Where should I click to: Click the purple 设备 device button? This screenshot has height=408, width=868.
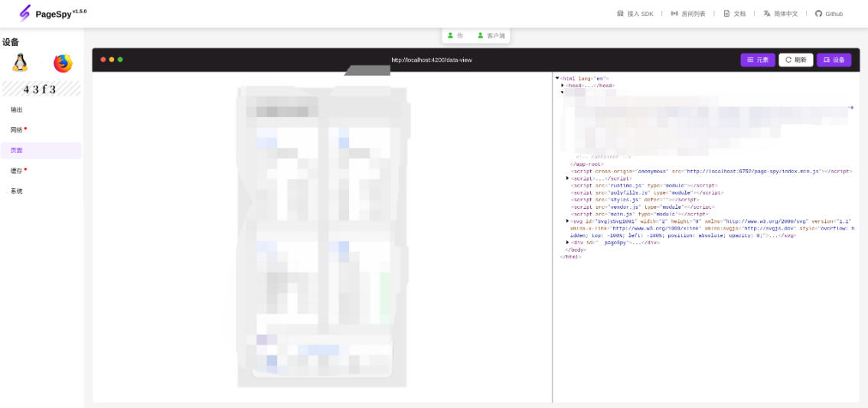pos(834,60)
